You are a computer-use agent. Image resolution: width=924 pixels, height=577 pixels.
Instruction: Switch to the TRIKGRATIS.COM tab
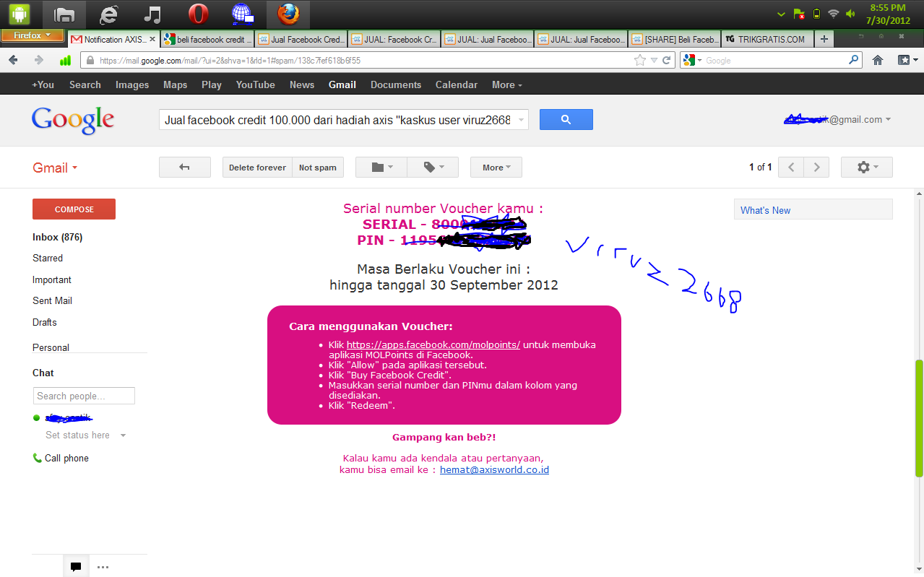pyautogui.click(x=767, y=40)
